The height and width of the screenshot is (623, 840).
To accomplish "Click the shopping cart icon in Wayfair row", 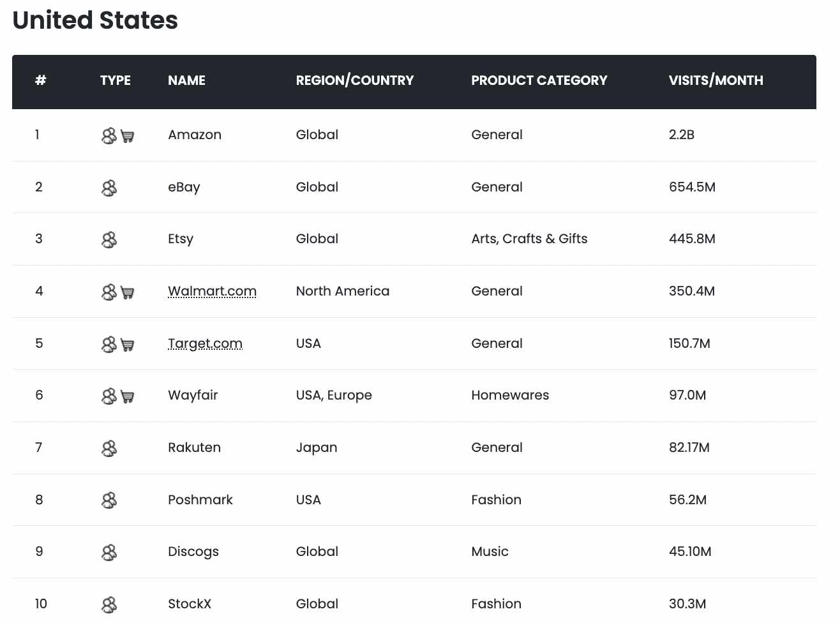I will tap(128, 396).
